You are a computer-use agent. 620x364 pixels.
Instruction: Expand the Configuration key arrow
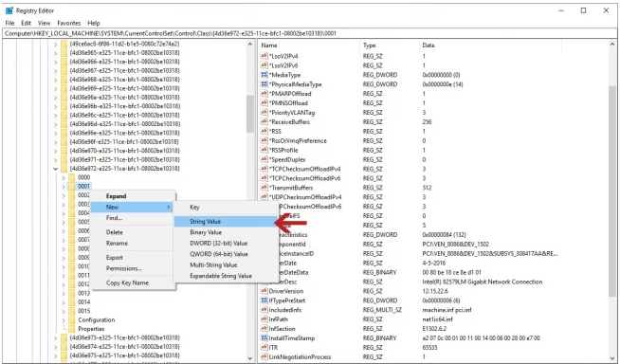pos(64,319)
